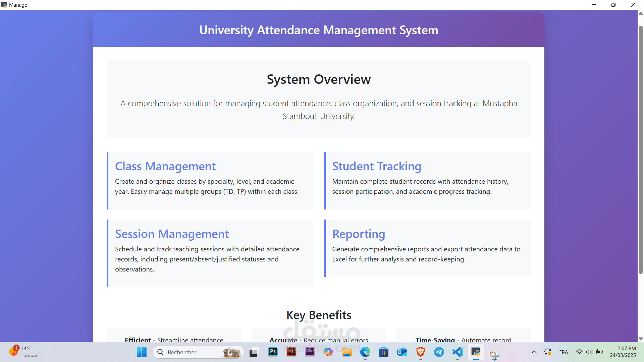The height and width of the screenshot is (362, 644).
Task: Click the Class Management card heading
Action: tap(165, 166)
